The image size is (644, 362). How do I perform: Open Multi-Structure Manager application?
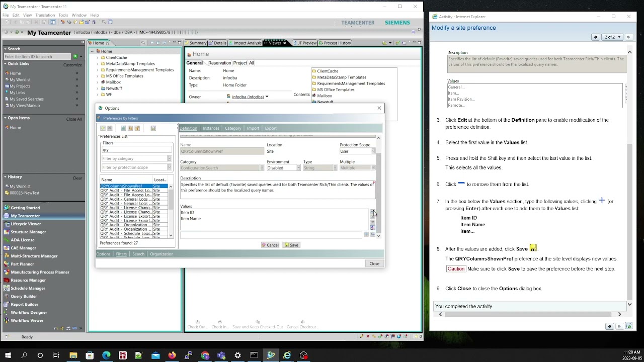point(34,256)
